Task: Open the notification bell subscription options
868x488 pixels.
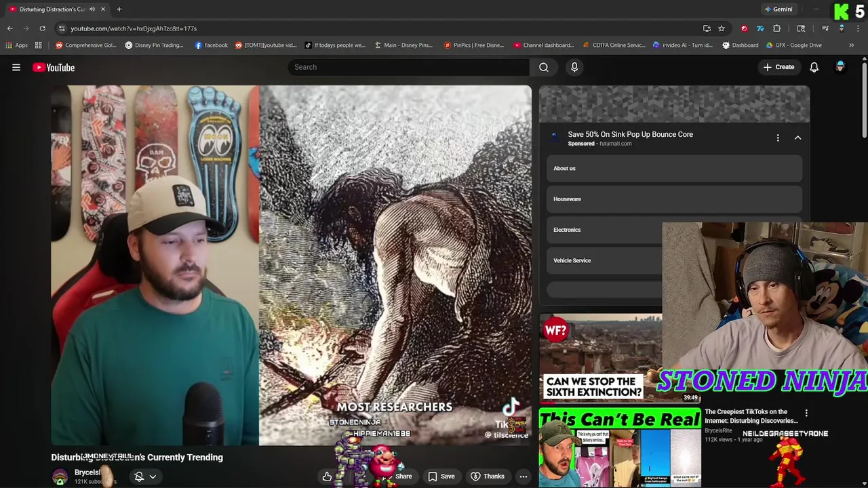Action: click(x=145, y=476)
